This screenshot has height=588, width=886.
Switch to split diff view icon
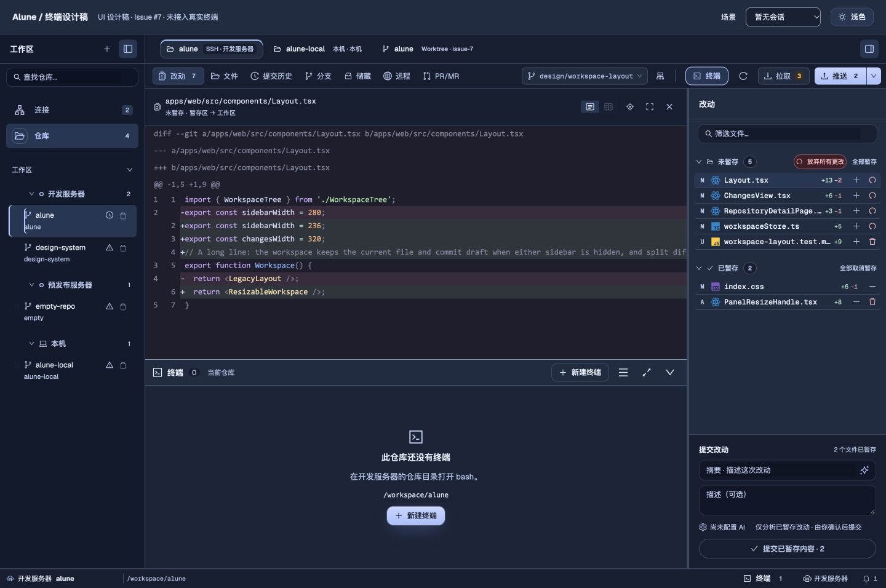coord(609,106)
